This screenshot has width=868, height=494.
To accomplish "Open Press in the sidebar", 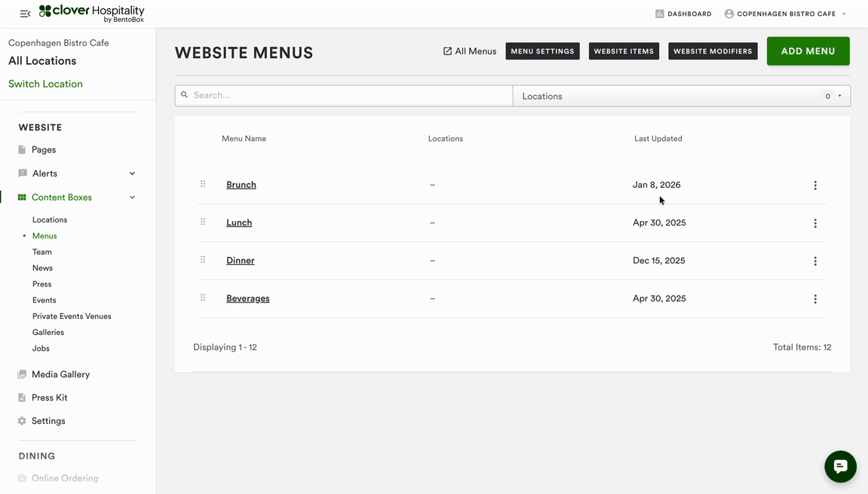I will tap(42, 284).
